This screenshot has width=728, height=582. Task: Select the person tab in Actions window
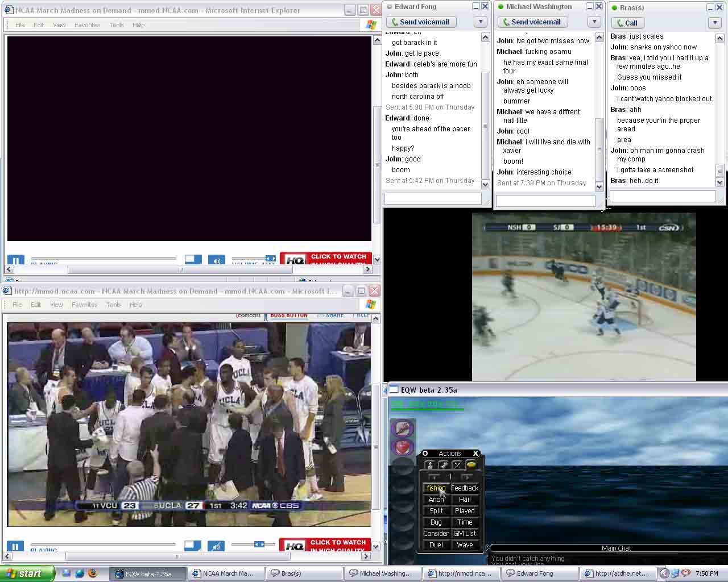(x=429, y=465)
